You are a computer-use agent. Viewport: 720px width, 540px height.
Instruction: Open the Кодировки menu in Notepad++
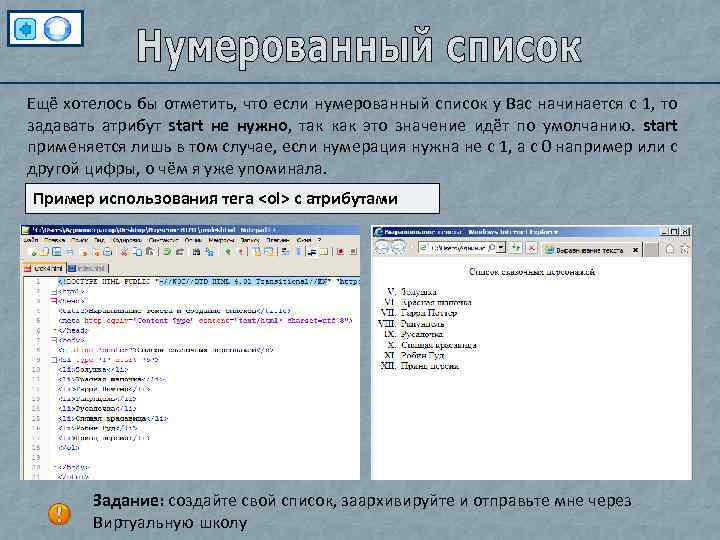[x=127, y=240]
